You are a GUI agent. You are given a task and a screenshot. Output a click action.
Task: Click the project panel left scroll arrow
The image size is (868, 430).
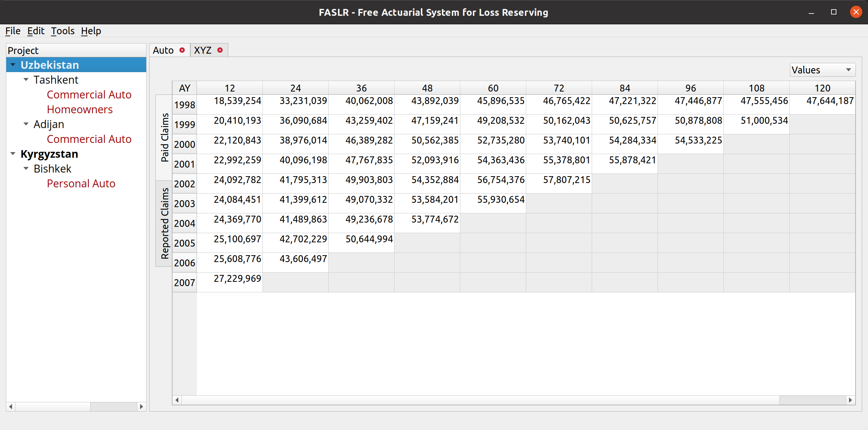point(11,407)
